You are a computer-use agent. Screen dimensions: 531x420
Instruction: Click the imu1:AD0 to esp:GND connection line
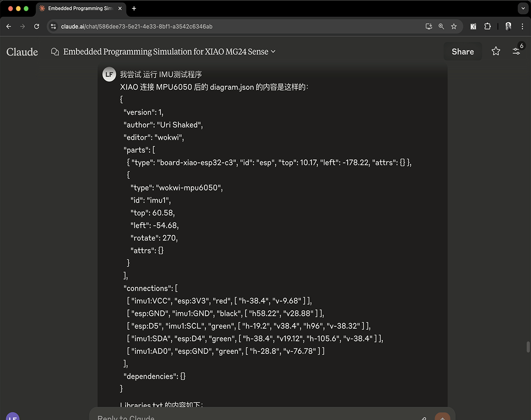pyautogui.click(x=226, y=351)
